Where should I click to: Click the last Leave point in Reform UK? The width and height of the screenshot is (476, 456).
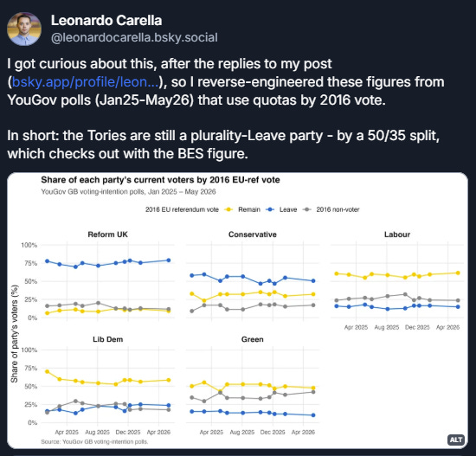coord(169,260)
